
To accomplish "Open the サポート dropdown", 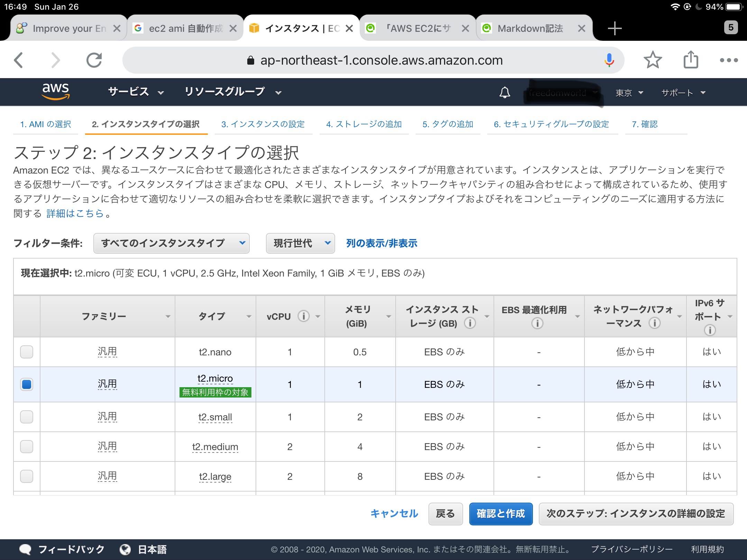I will (683, 93).
